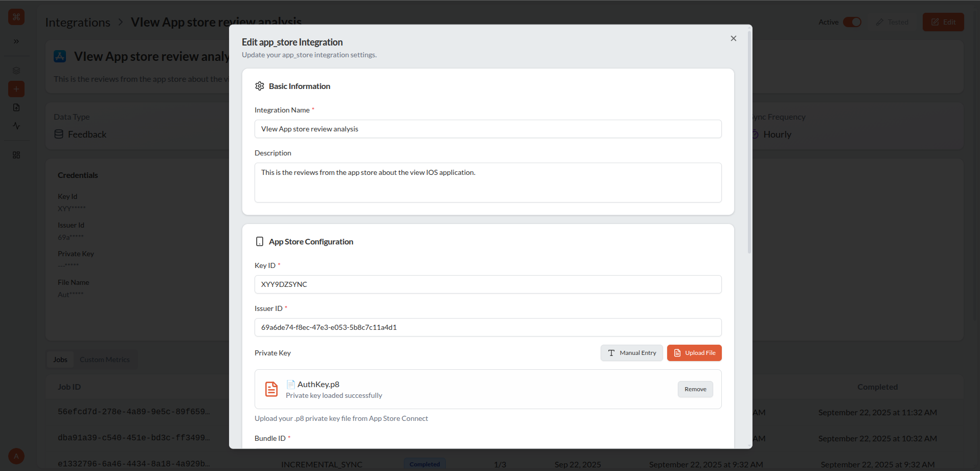Open the dashboard grid icon at sidebar bottom
980x471 pixels.
coord(16,154)
